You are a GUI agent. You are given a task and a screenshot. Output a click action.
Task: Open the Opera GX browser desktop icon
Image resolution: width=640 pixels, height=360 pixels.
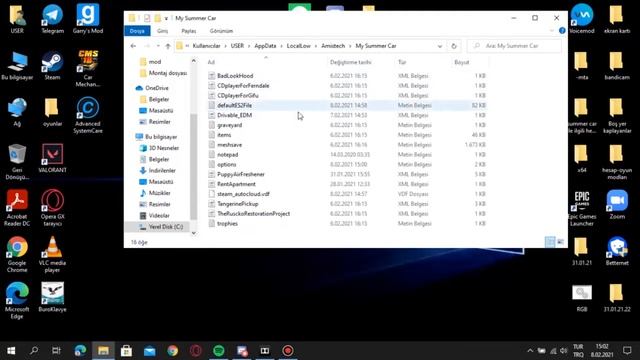52,208
